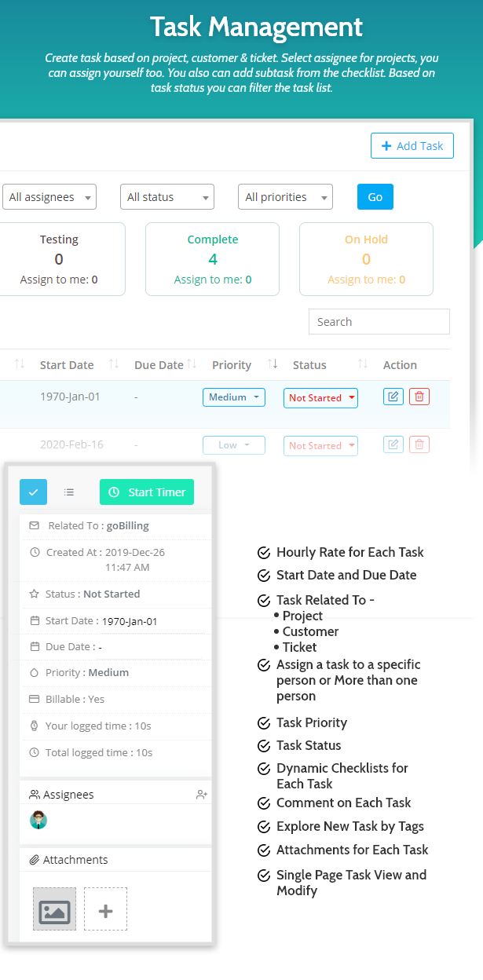483x980 pixels.
Task: Click the edit icon for the 2020-Feb-16 task
Action: coord(393,445)
